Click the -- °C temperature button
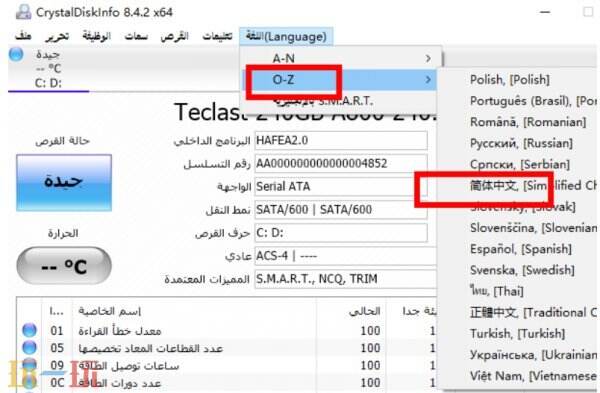600x393 pixels. tap(64, 266)
